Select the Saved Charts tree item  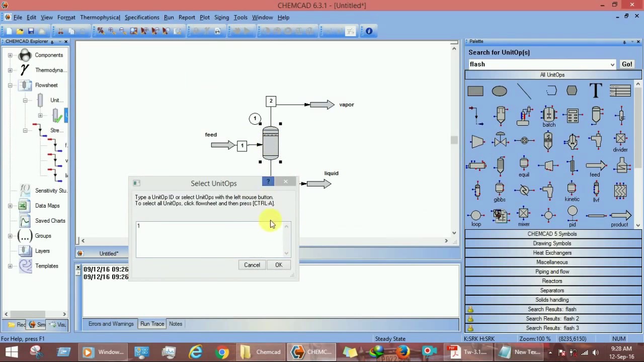[x=50, y=221]
